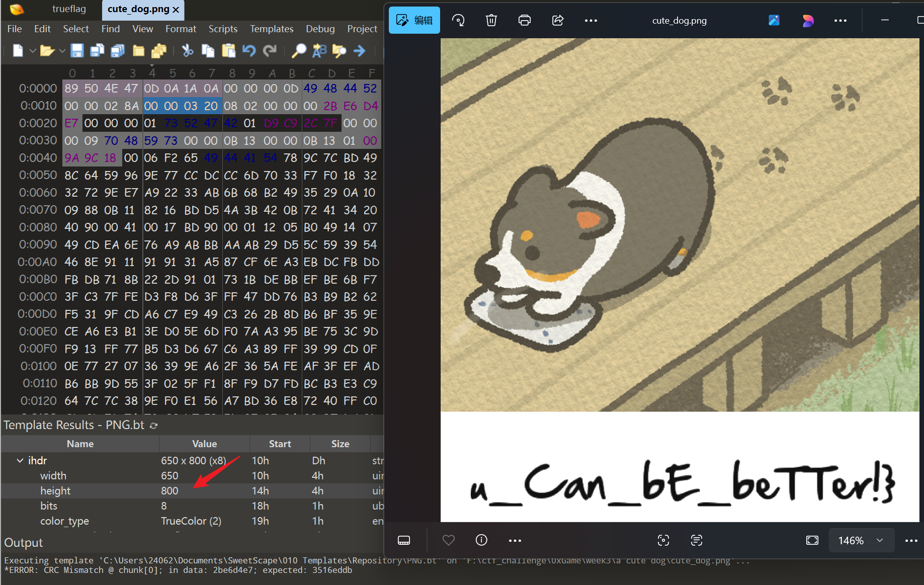
Task: Toggle the filmstrip view button
Action: tap(404, 540)
